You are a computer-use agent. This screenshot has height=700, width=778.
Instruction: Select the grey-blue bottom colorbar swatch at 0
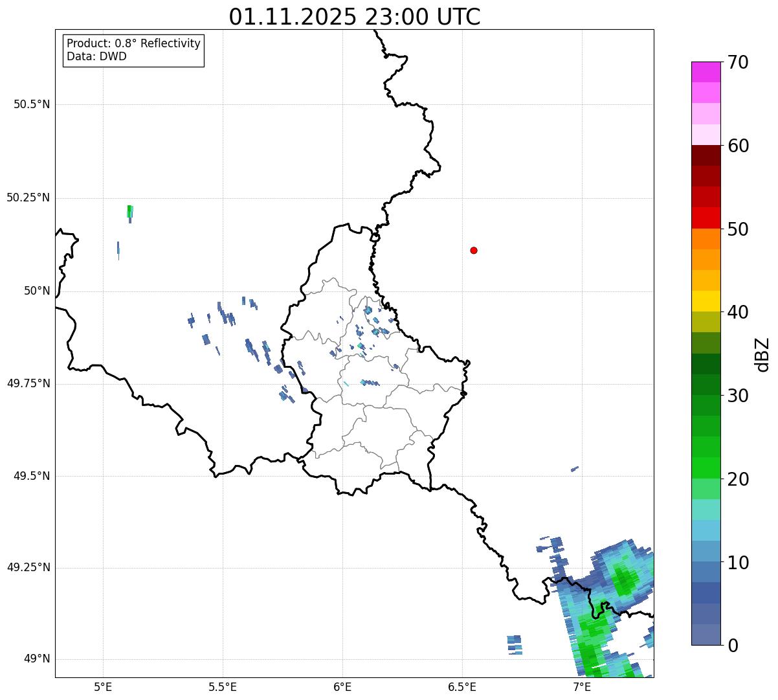pyautogui.click(x=706, y=635)
